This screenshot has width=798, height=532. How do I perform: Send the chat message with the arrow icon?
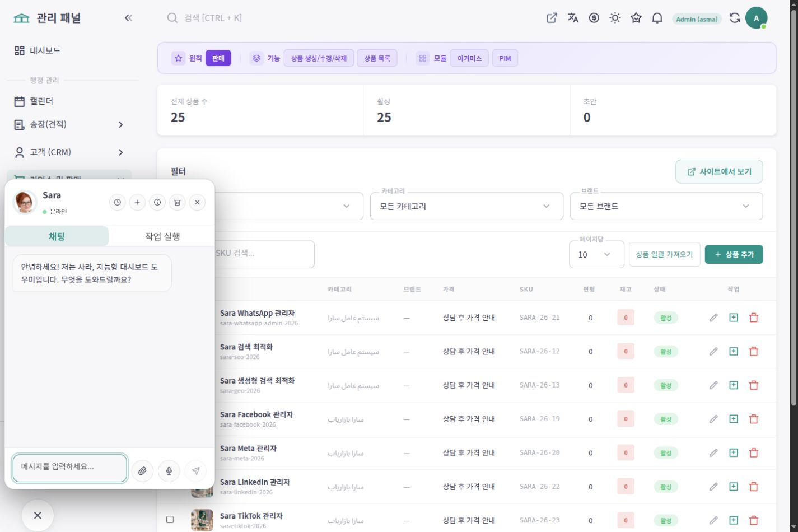click(195, 471)
